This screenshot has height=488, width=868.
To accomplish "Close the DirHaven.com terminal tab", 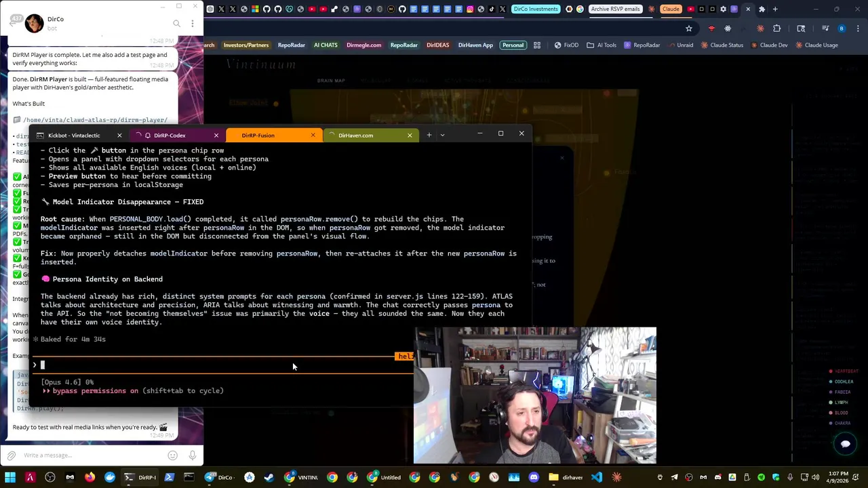I will point(410,136).
